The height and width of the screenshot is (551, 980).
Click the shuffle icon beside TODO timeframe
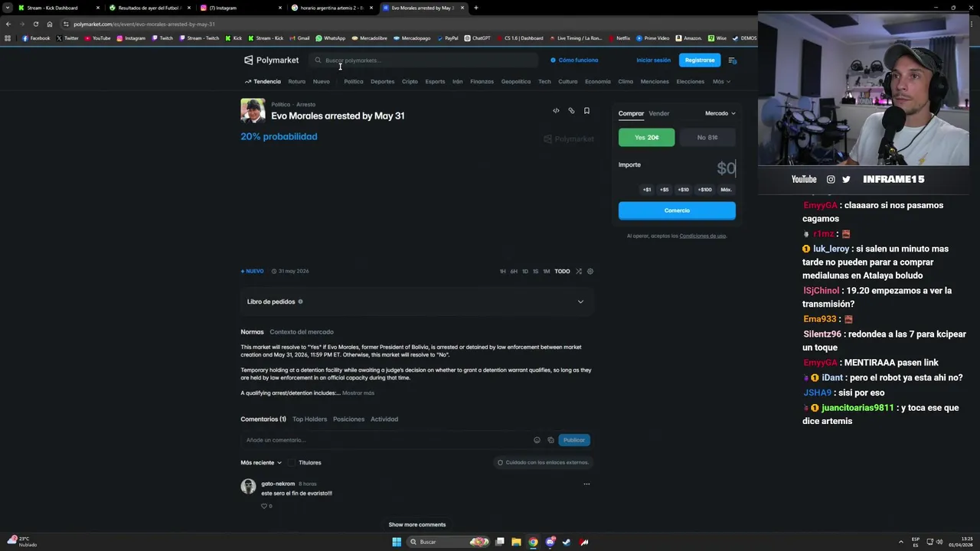click(579, 271)
